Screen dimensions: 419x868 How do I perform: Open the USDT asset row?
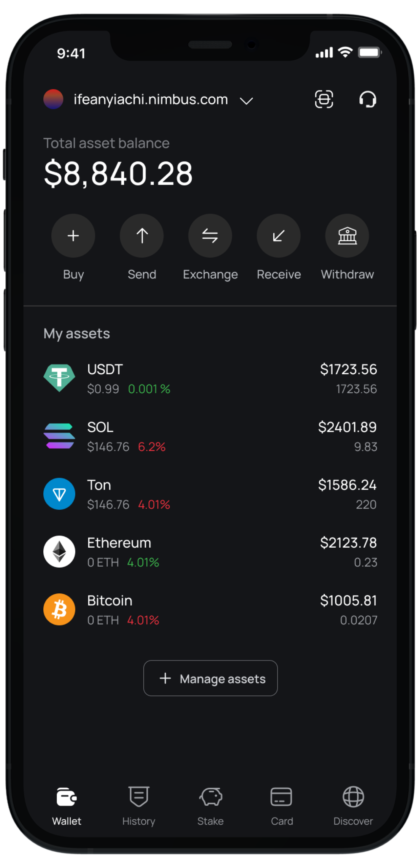point(210,378)
